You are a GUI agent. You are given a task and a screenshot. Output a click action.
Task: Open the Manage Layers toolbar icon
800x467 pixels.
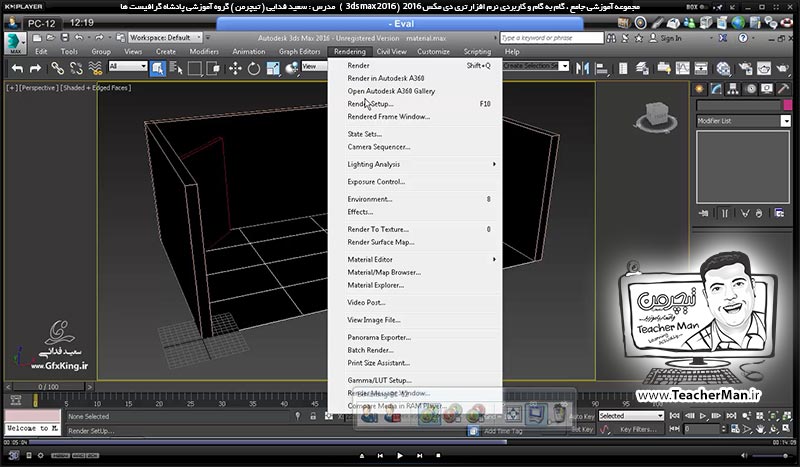(x=642, y=68)
